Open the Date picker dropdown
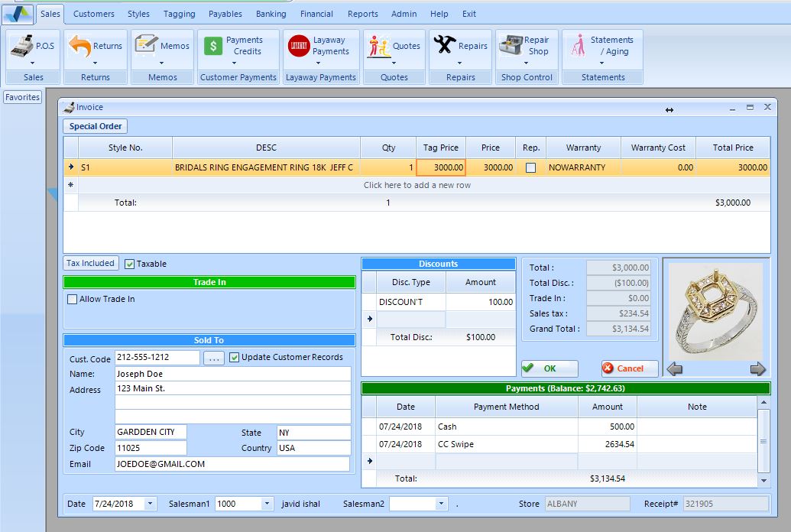This screenshot has height=532, width=791. pos(150,504)
